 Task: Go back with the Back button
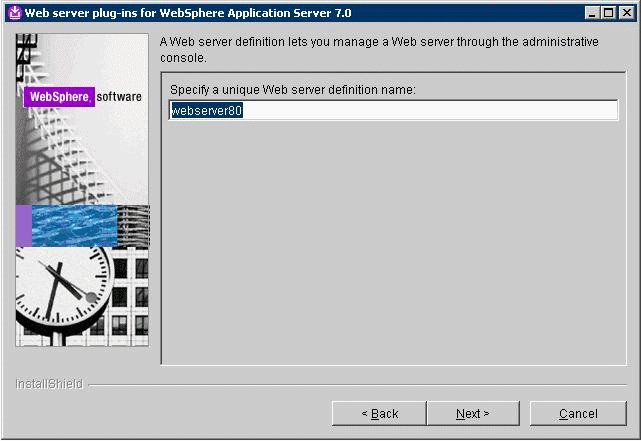click(379, 414)
